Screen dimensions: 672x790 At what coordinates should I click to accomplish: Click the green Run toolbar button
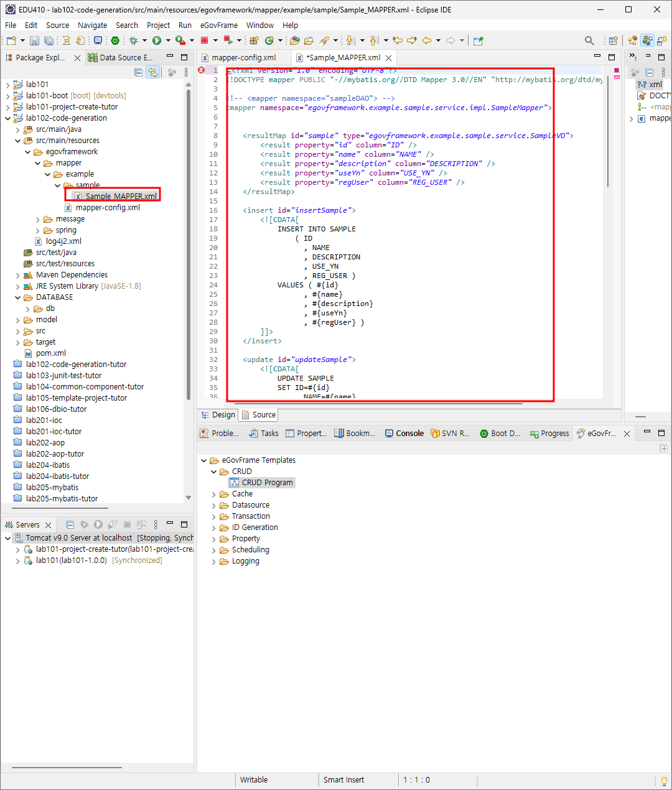point(157,40)
